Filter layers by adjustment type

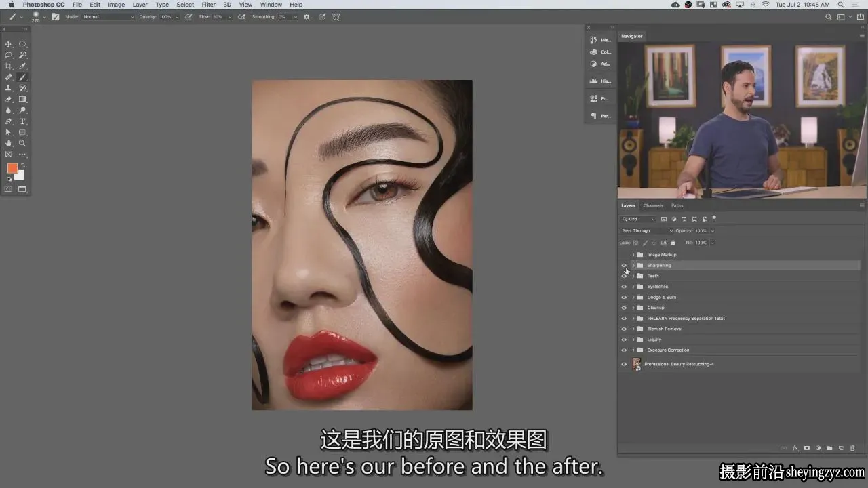coord(673,219)
